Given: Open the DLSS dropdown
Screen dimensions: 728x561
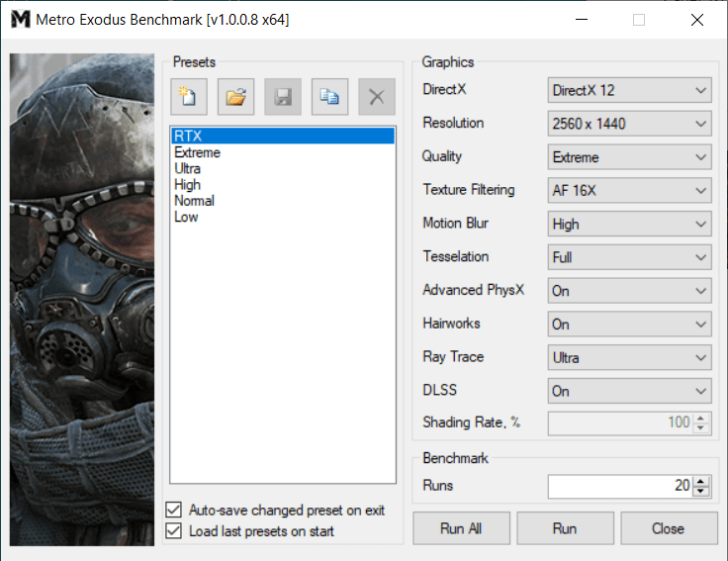Looking at the screenshot, I should (629, 391).
